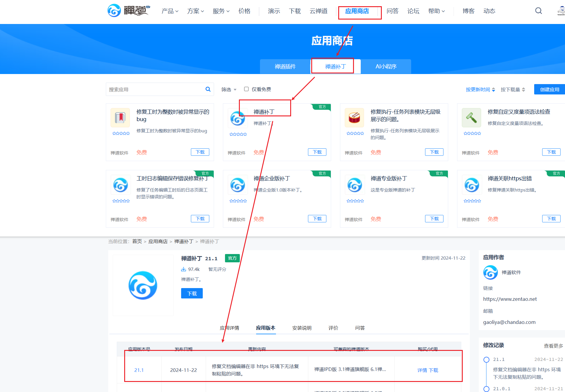
Task: Open the site search magnifier in header
Action: [x=538, y=11]
